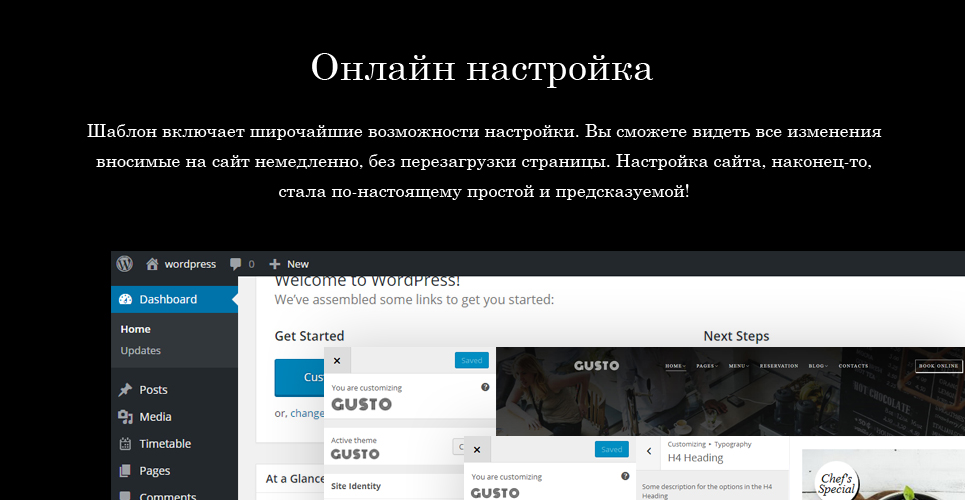Open the Timetable menu label
The height and width of the screenshot is (500, 965).
tap(165, 444)
